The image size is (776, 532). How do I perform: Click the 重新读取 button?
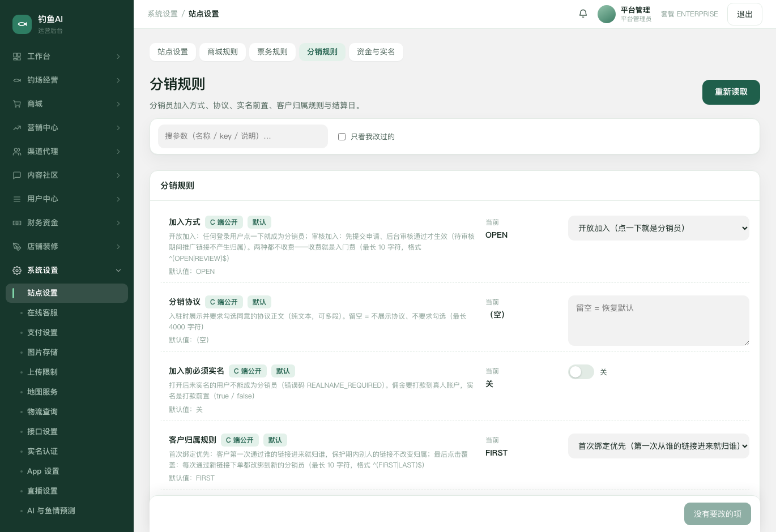click(731, 92)
